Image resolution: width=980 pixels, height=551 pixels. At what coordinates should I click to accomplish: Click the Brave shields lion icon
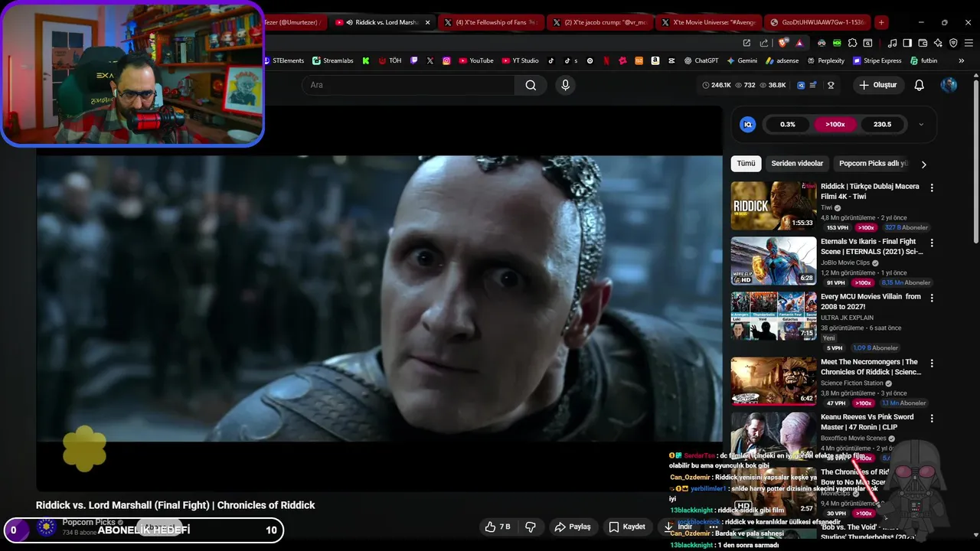coord(783,43)
